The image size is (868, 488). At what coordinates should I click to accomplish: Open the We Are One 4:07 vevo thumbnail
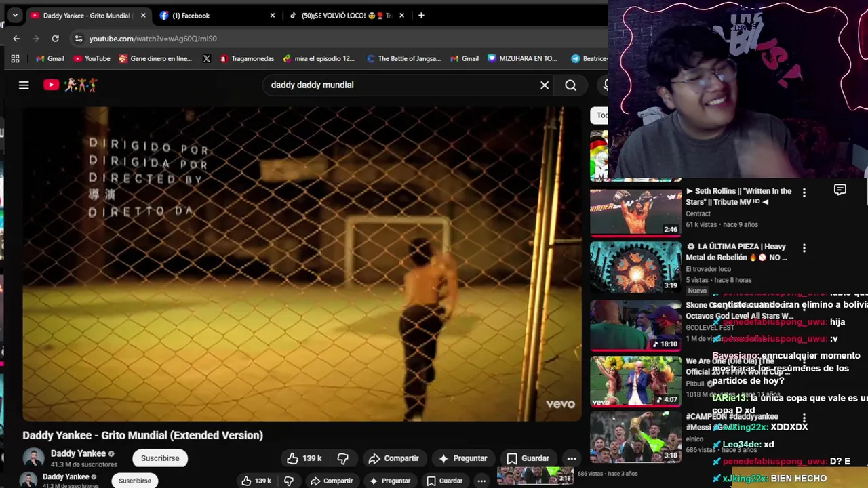(635, 381)
